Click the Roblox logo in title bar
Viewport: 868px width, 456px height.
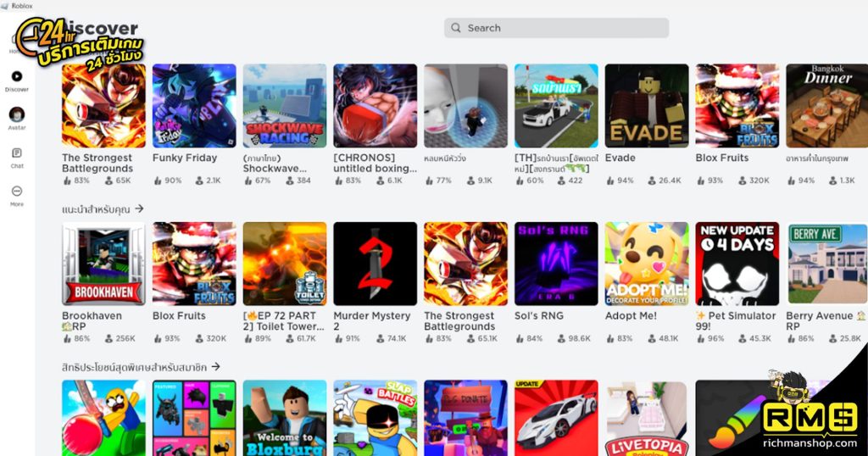5,5
